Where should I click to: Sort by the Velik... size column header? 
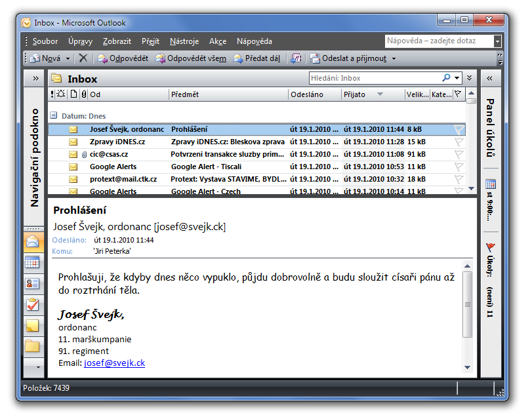point(417,94)
